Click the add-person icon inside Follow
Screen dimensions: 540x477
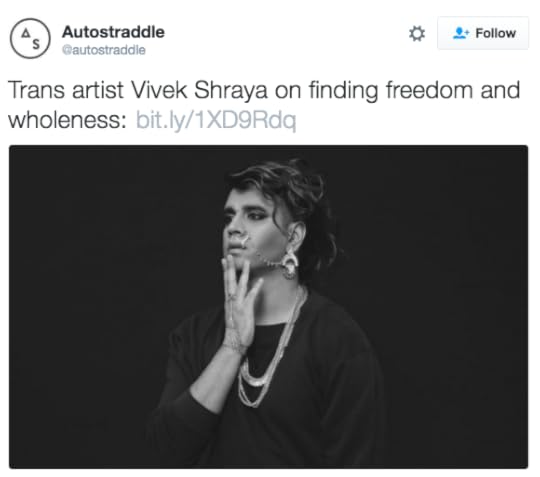460,33
